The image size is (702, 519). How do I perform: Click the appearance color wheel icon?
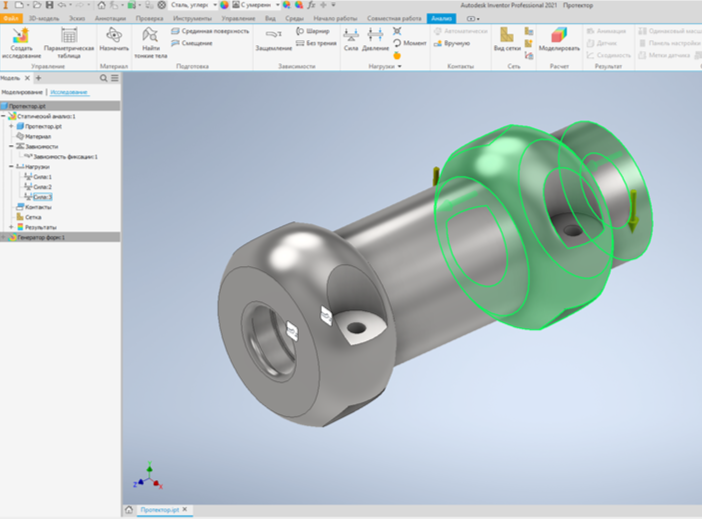pos(224,5)
